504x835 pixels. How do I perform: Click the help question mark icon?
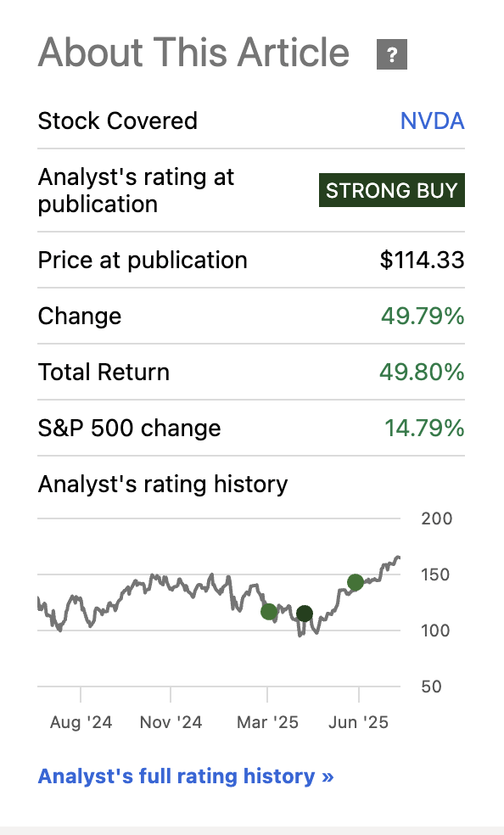point(391,54)
